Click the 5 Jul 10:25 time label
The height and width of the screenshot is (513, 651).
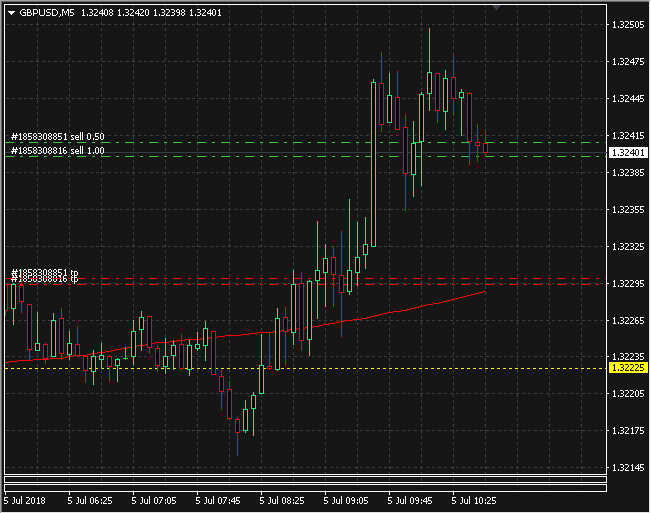[474, 499]
